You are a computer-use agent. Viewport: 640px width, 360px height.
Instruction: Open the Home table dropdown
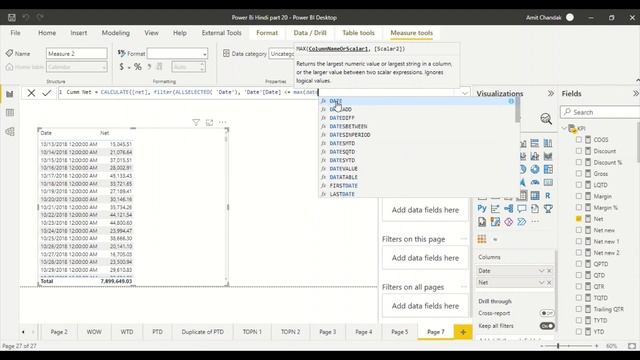tap(77, 67)
